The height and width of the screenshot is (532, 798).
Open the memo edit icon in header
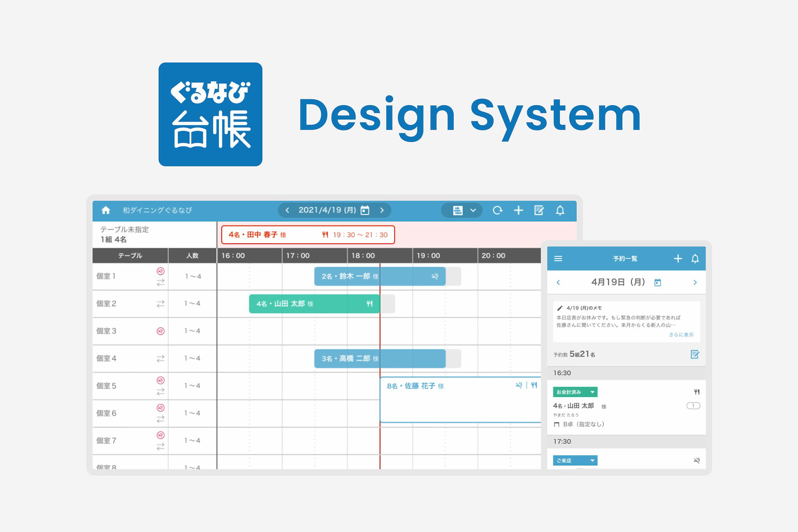click(539, 210)
